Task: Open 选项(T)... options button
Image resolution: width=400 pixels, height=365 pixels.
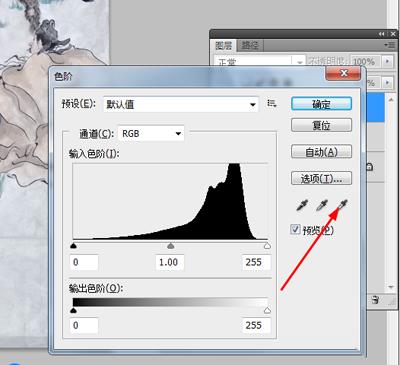Action: click(321, 178)
